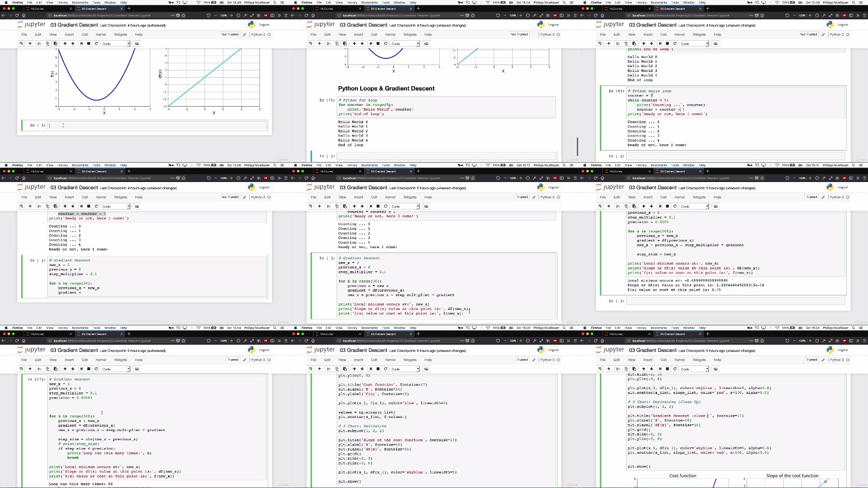Open cell type Code dropdown, Sat 15:12 window
868x488 pixels.
coord(405,206)
